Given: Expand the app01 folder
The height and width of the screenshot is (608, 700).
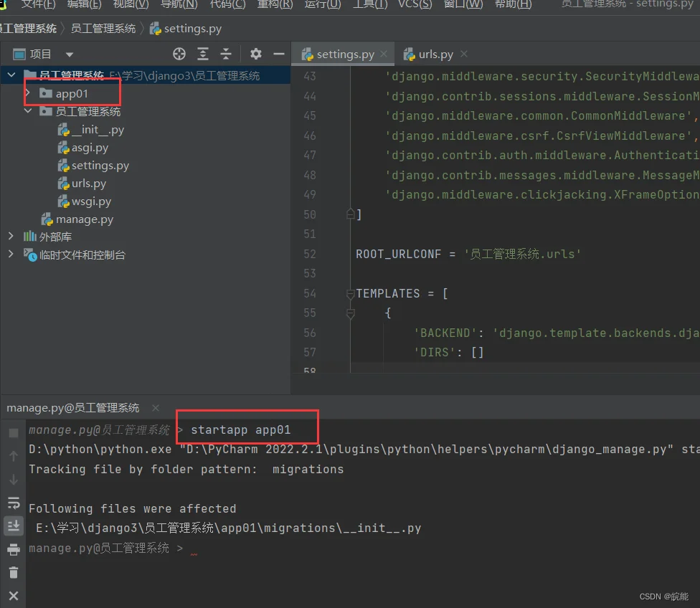Looking at the screenshot, I should click(28, 93).
